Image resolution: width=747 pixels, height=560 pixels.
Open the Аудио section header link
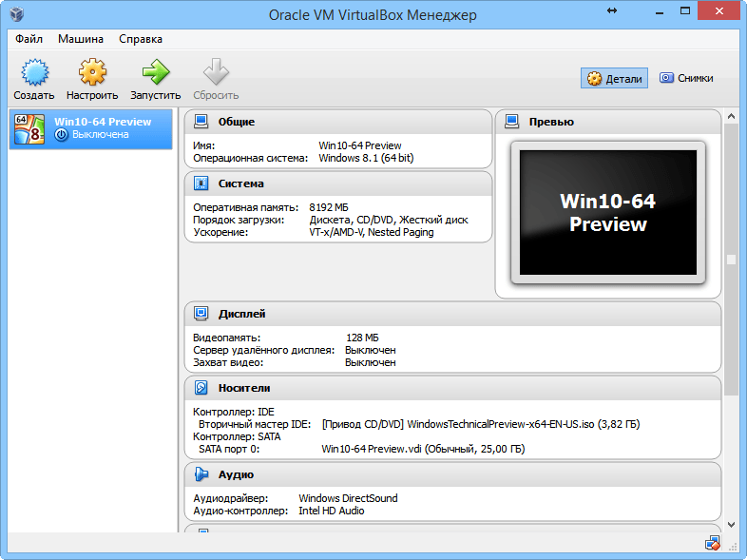(236, 474)
